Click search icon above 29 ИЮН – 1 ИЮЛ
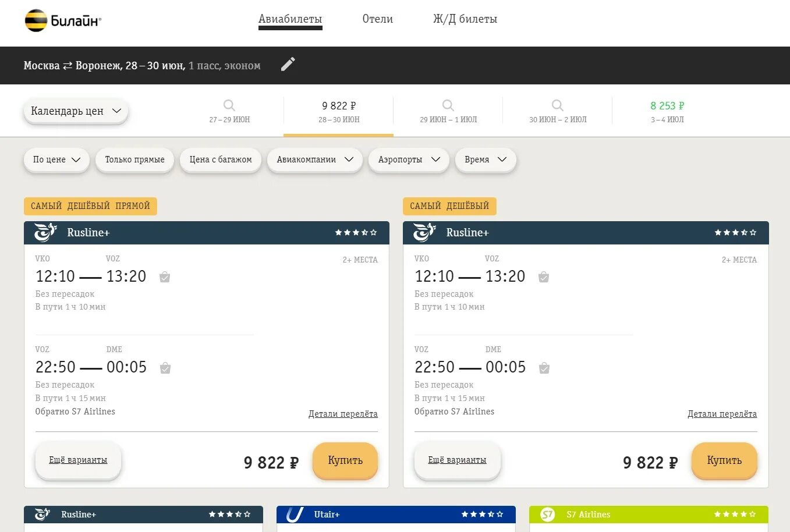The height and width of the screenshot is (532, 790). click(x=448, y=105)
